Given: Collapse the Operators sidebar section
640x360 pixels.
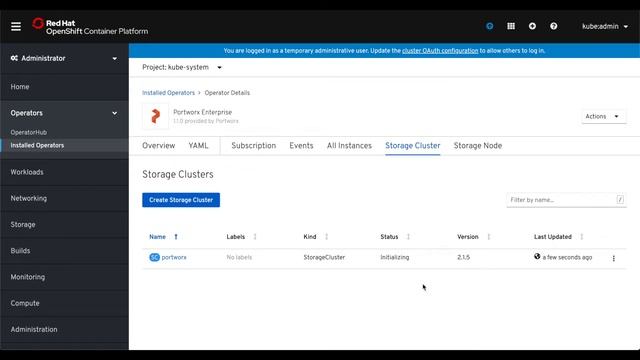Looking at the screenshot, I should point(64,113).
